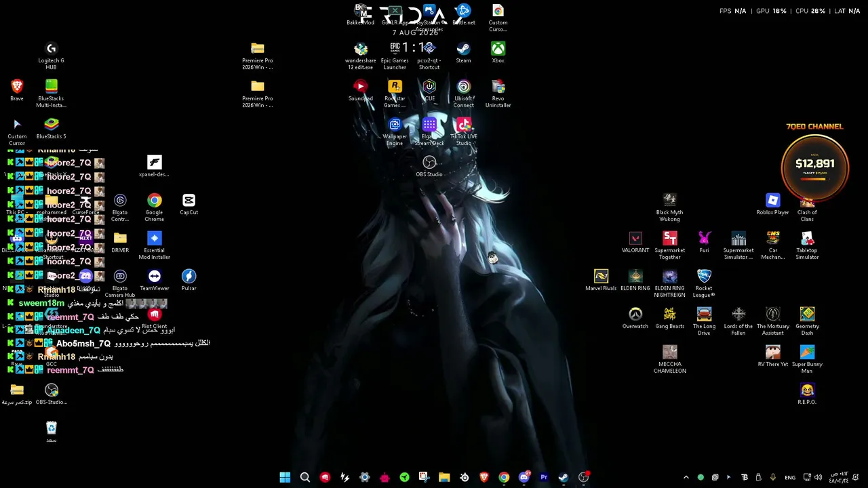Switch to Premiere Pro in the taskbar
868x488 pixels.
coord(543,477)
